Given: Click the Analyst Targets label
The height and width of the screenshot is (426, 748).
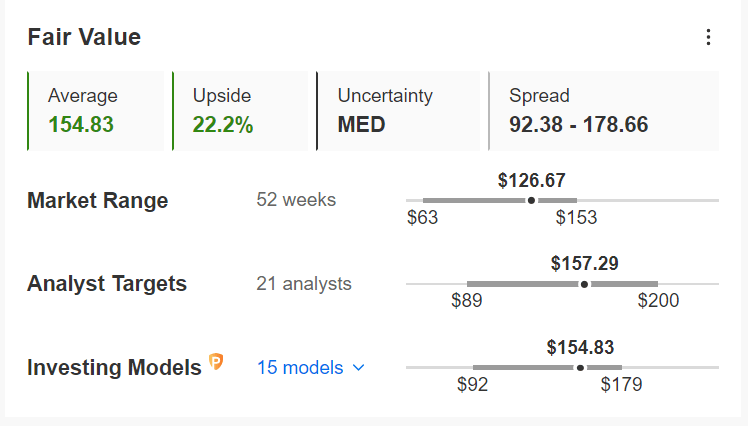Looking at the screenshot, I should point(107,284).
